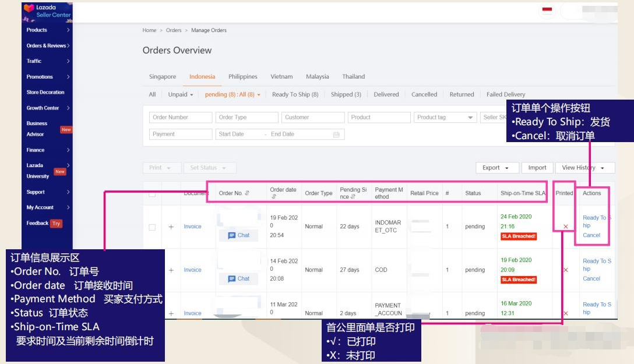
Task: Click the Lazada Seller Center logo
Action: (x=47, y=12)
